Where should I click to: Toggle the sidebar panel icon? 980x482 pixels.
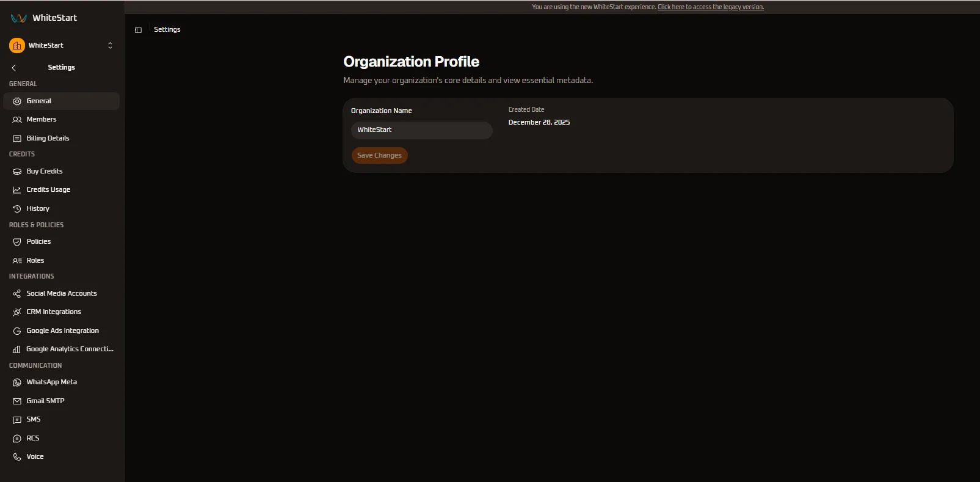click(139, 30)
